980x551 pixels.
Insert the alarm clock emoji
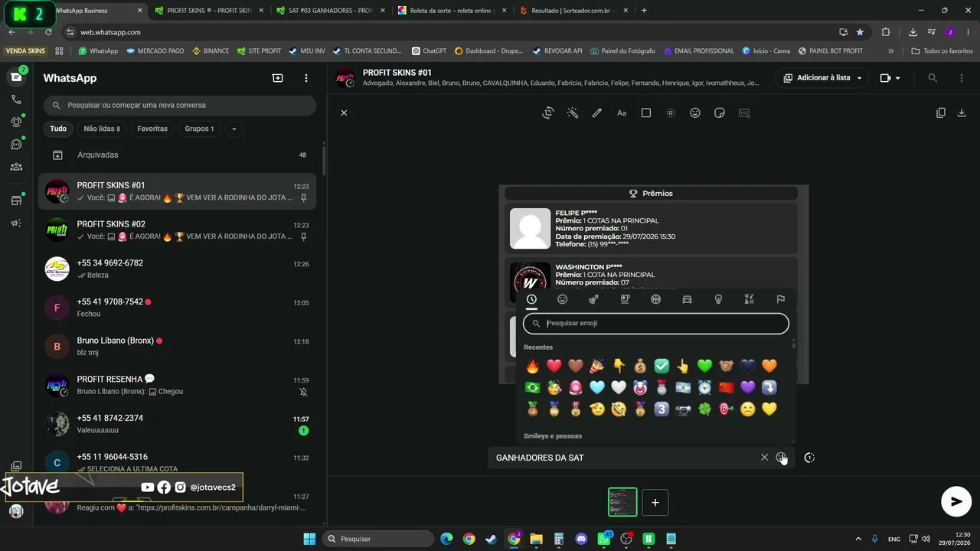[x=704, y=387]
